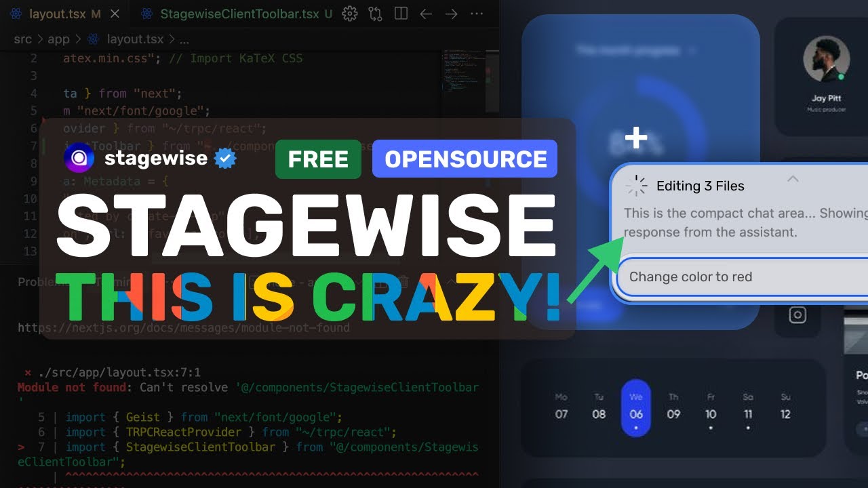The width and height of the screenshot is (868, 488).
Task: Open the editor more actions ellipsis menu
Action: click(x=477, y=14)
